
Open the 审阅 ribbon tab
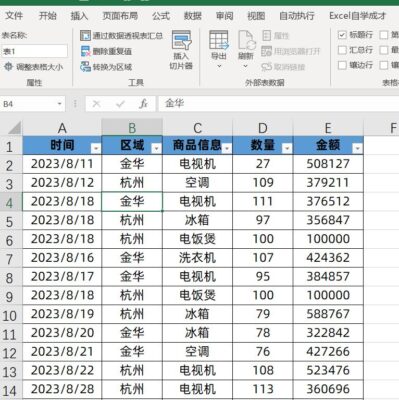coord(224,16)
